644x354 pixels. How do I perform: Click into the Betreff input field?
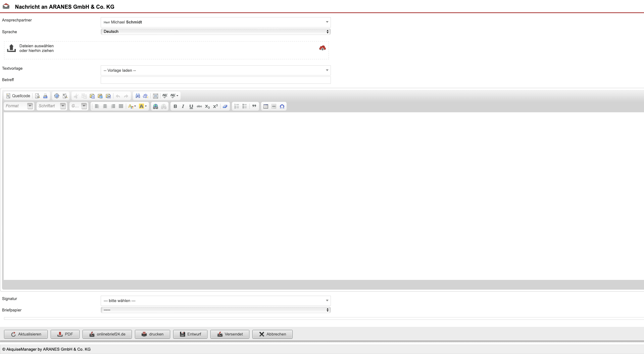tap(215, 80)
